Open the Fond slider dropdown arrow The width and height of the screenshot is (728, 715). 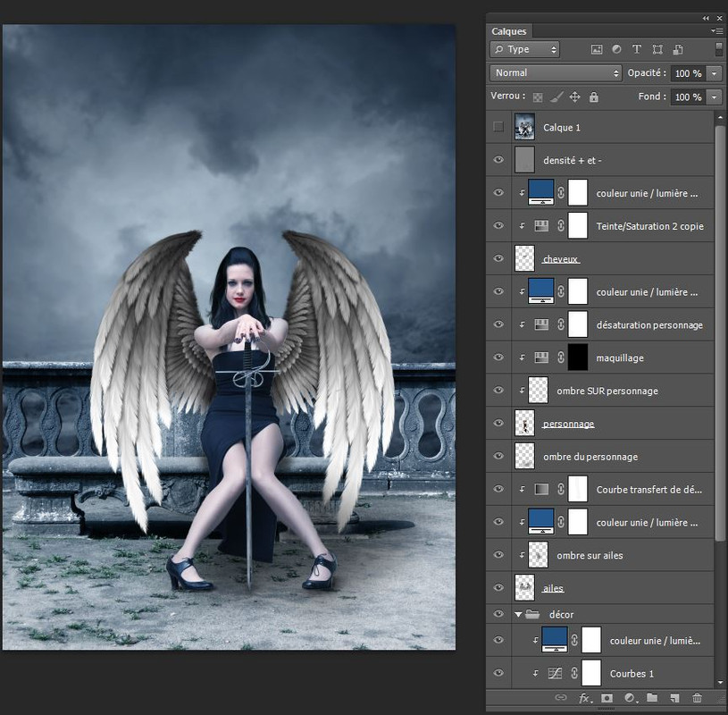(714, 97)
